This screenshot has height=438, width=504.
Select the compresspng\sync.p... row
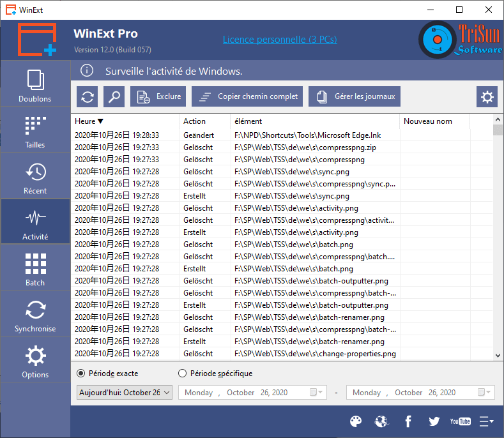(x=282, y=184)
